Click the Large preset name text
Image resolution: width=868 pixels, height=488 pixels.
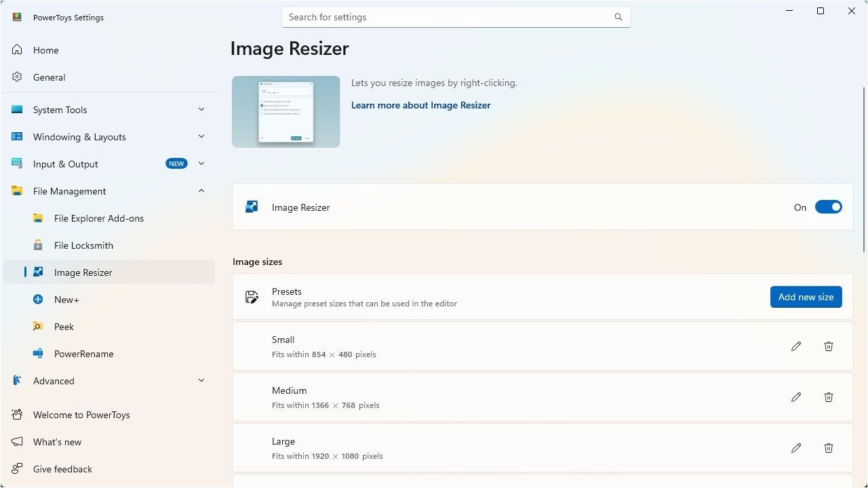tap(283, 441)
